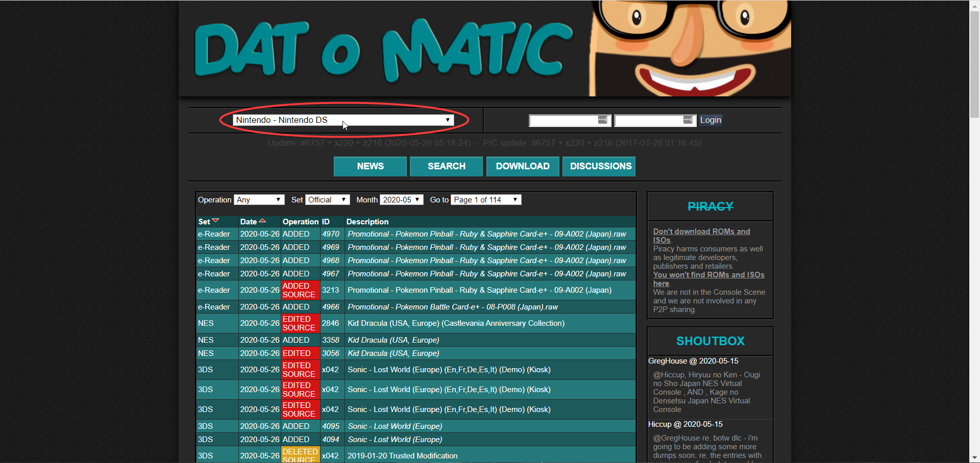Open 2019-01-20 Trusted Modification entry
The width and height of the screenshot is (980, 463).
tap(402, 456)
